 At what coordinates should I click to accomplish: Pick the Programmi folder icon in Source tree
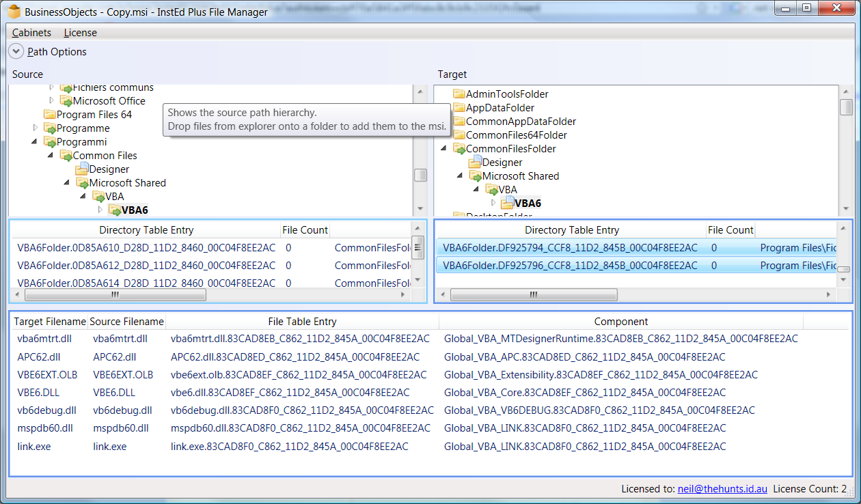50,142
